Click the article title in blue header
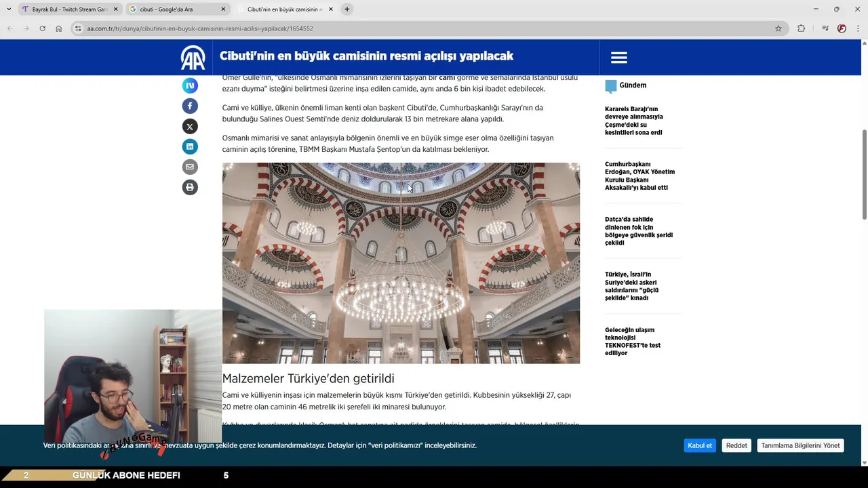 tap(366, 56)
